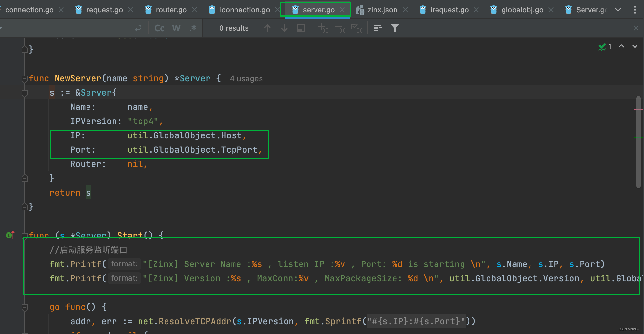Click net.ResolveTCPAddr in the code
644x334 pixels.
point(184,321)
